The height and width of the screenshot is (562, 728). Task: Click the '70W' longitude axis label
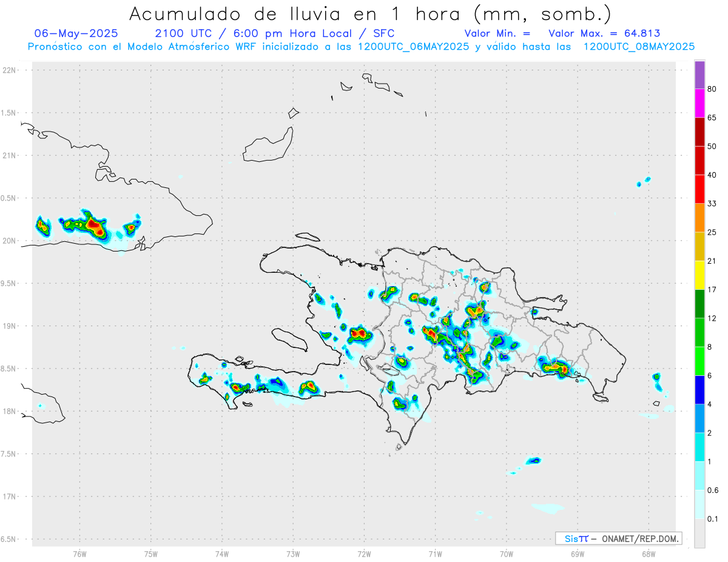(x=507, y=554)
